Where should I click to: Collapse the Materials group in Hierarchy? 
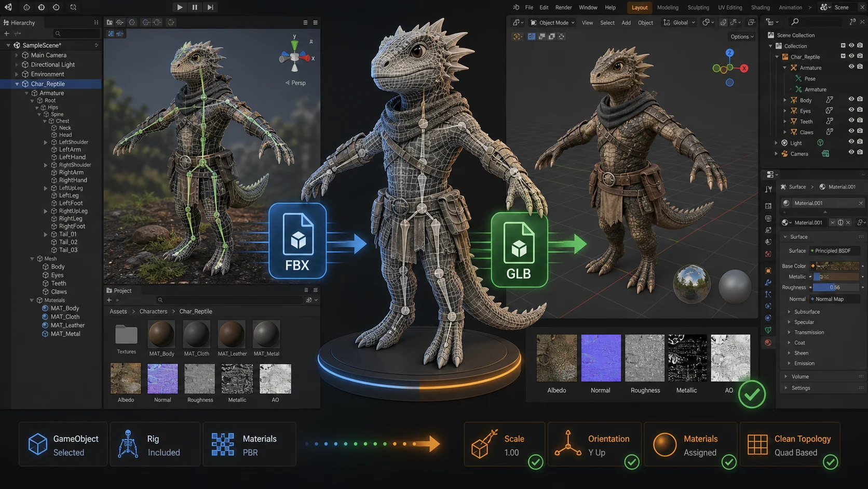click(x=32, y=300)
